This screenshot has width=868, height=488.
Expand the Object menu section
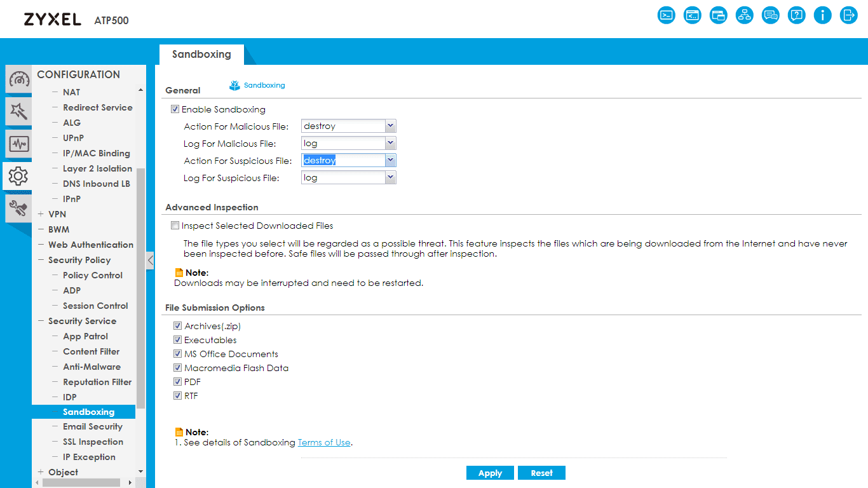pos(41,472)
